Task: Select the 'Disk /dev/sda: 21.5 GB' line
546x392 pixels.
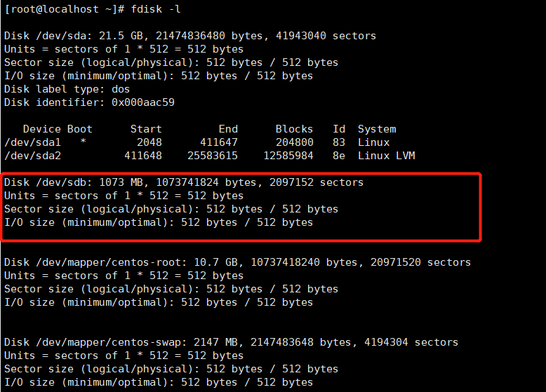Action: point(190,36)
